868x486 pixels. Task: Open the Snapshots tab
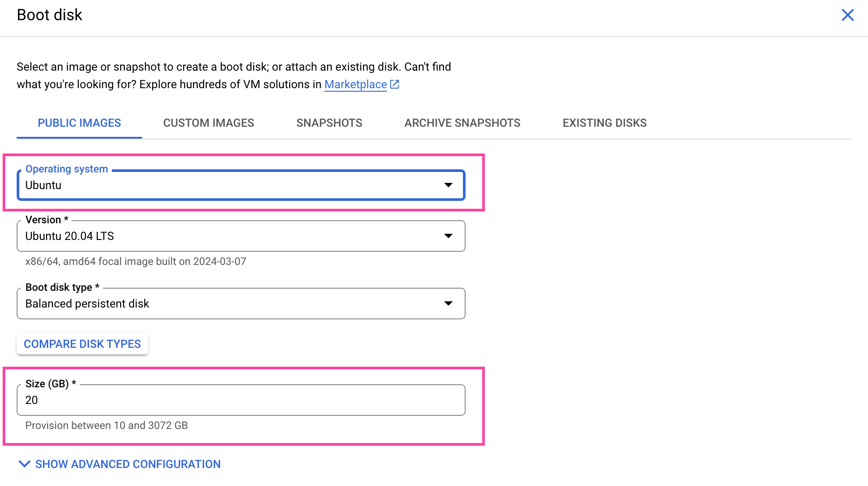coord(329,123)
